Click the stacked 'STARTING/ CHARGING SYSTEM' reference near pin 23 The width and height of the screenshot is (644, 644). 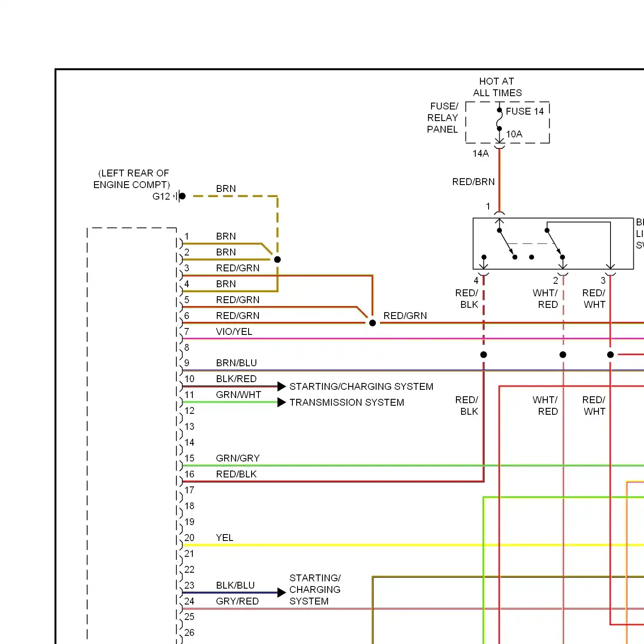point(315,589)
